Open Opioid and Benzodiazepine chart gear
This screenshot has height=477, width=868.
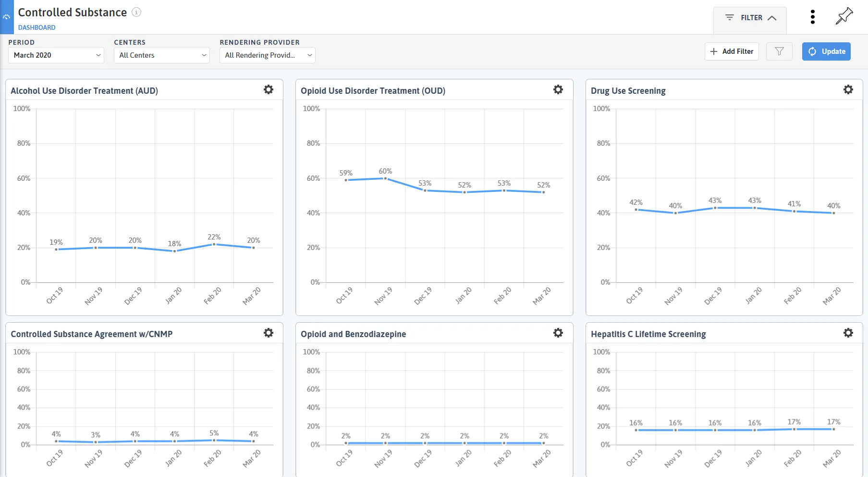tap(558, 333)
